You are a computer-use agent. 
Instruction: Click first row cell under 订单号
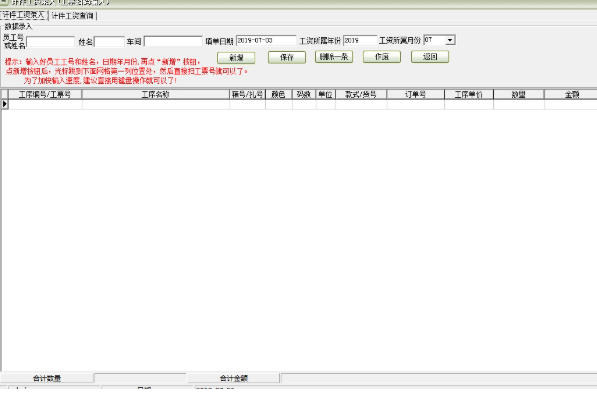click(x=415, y=104)
